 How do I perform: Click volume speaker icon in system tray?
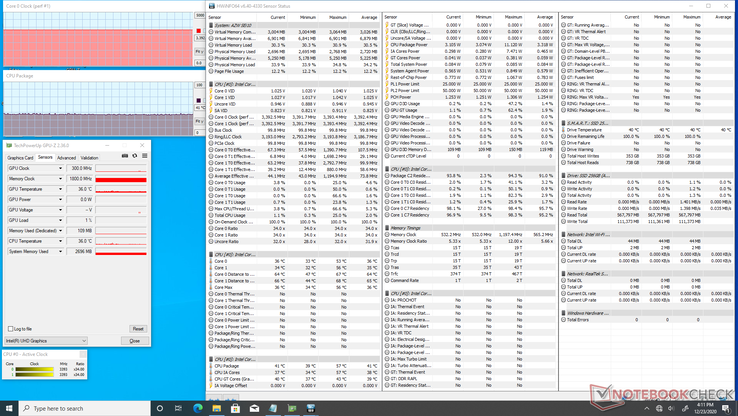671,408
